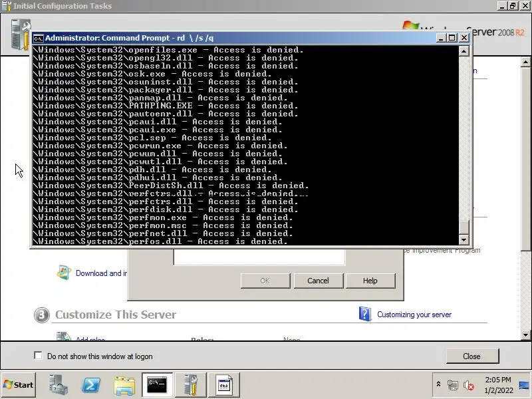
Task: Click the disabled OK button in dialog
Action: pyautogui.click(x=265, y=281)
